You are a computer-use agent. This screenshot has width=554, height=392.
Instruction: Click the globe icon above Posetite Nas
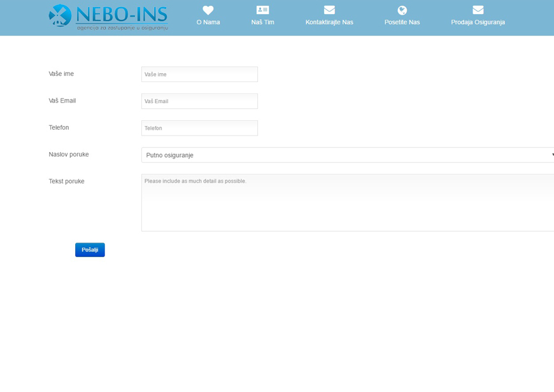[402, 10]
